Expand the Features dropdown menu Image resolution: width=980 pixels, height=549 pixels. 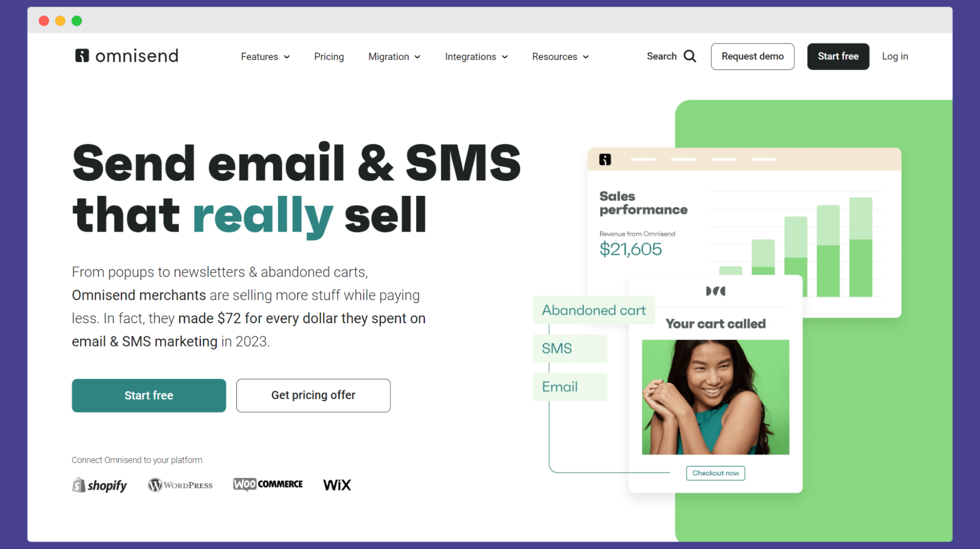point(265,56)
